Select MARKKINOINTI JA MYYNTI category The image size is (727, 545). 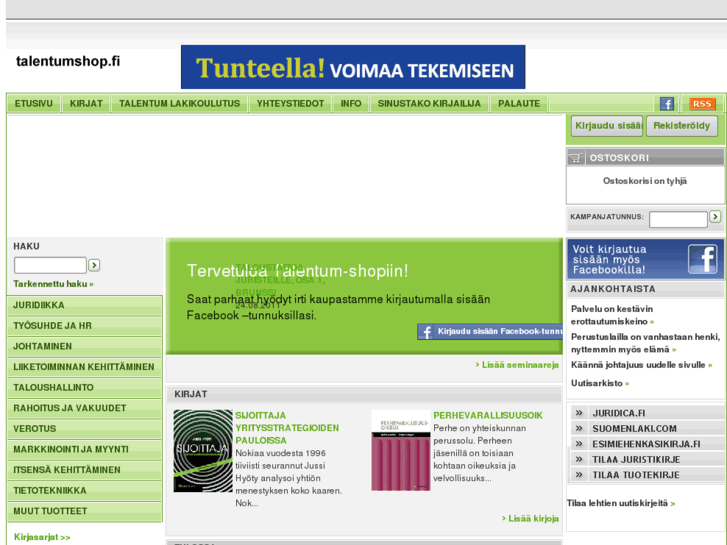coord(85,449)
